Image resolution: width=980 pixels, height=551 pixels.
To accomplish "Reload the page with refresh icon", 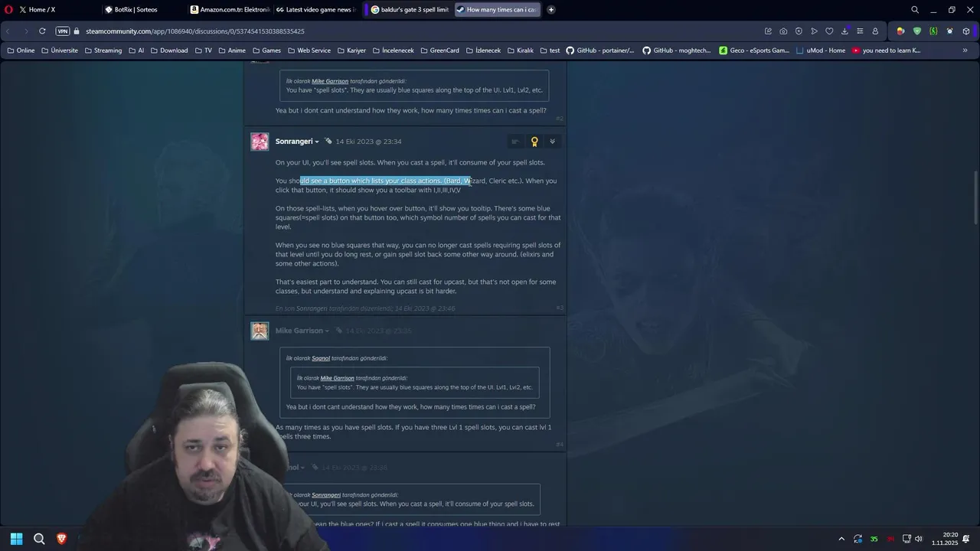I will (42, 31).
